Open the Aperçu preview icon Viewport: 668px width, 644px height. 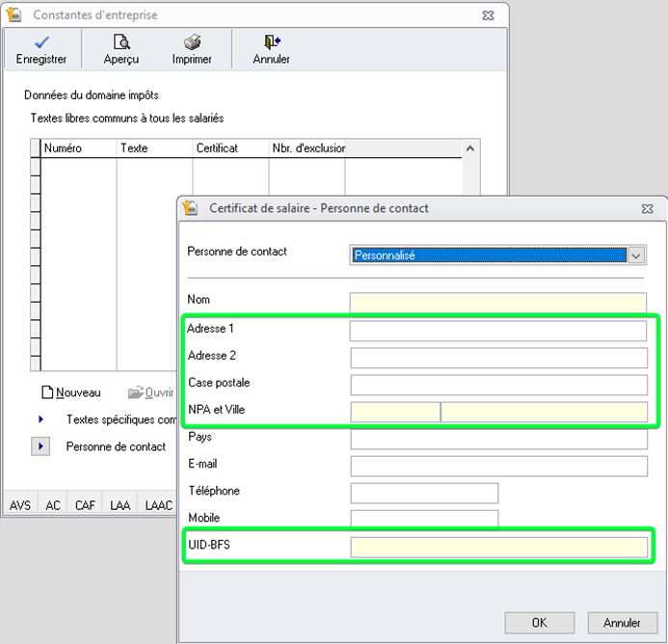coord(121,41)
